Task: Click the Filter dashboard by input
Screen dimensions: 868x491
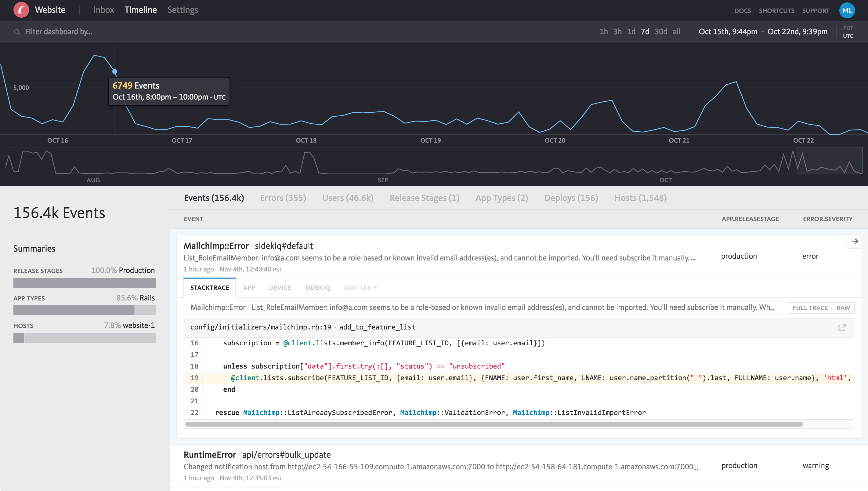Action: (58, 32)
